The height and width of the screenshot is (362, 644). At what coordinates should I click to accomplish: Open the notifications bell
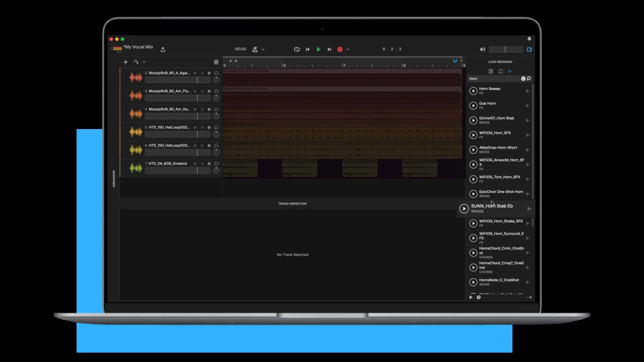pos(529,39)
